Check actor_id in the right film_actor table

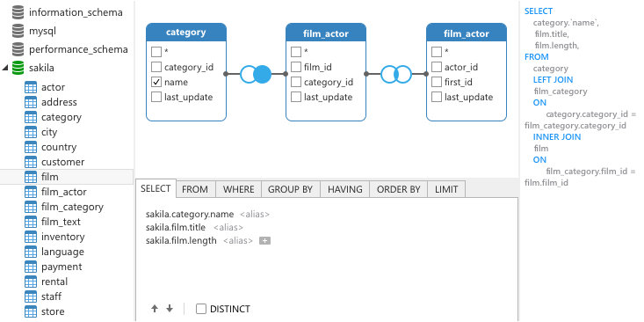coord(436,67)
